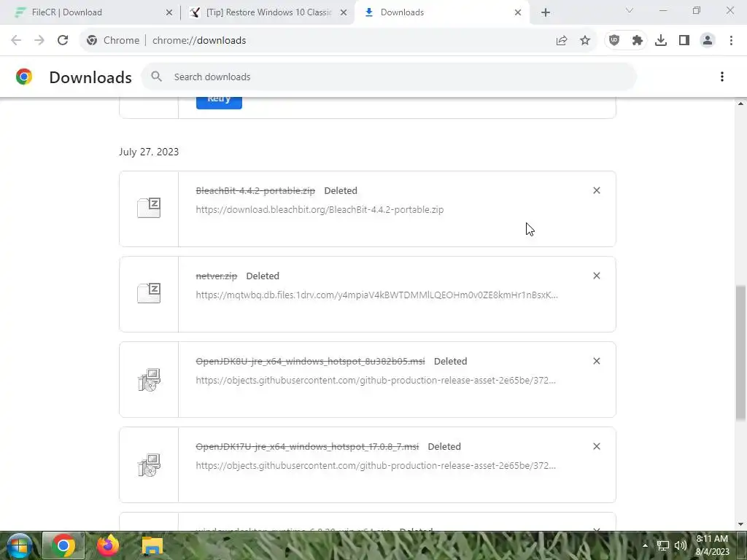Open the downloads tray icon in toolbar

[661, 41]
